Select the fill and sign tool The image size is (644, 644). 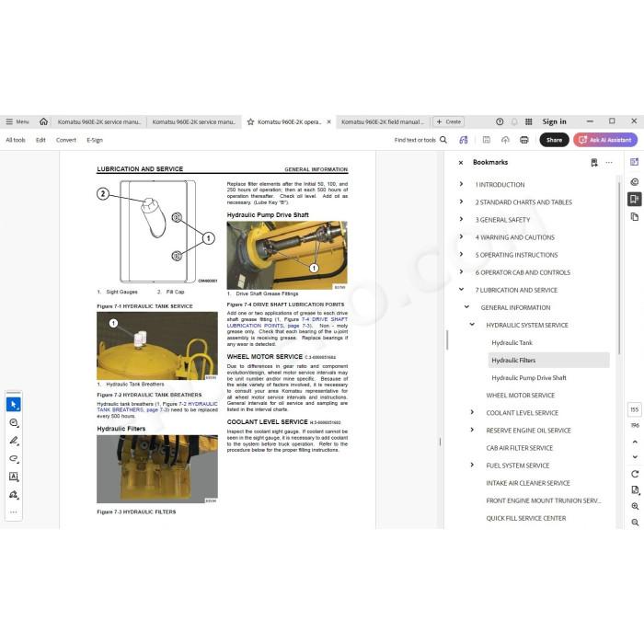click(14, 495)
